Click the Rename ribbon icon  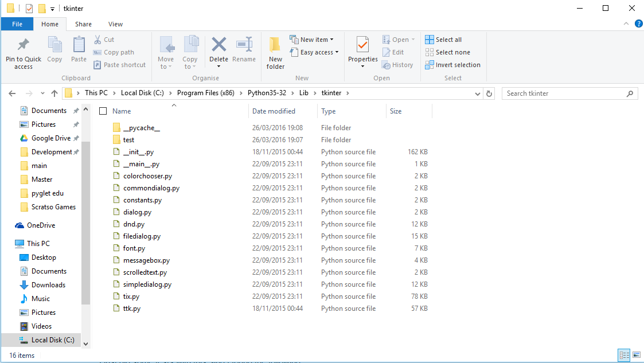pyautogui.click(x=244, y=44)
